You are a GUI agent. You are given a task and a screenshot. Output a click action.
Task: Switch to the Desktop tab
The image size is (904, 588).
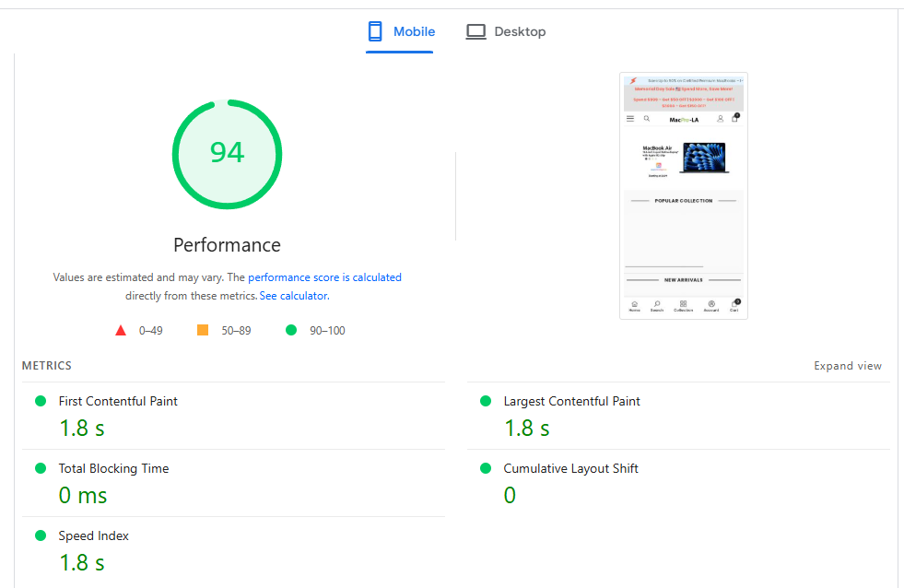[506, 32]
